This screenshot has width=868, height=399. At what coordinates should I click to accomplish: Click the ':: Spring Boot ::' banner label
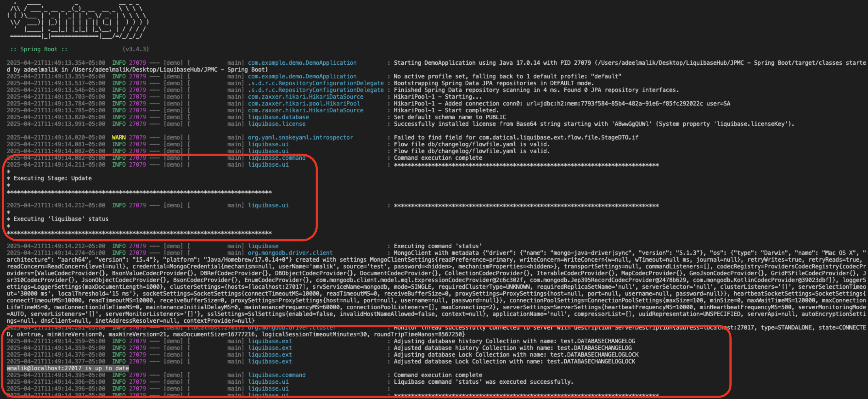click(x=39, y=49)
